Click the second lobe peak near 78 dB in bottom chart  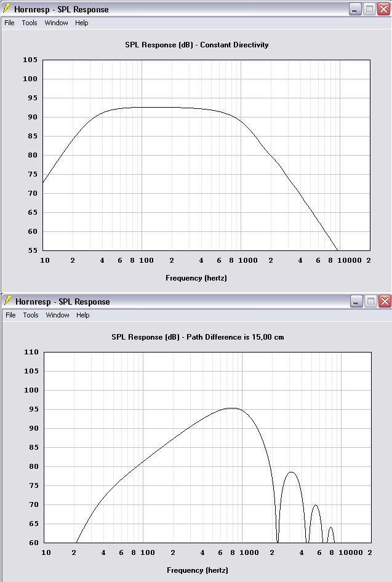pyautogui.click(x=292, y=472)
